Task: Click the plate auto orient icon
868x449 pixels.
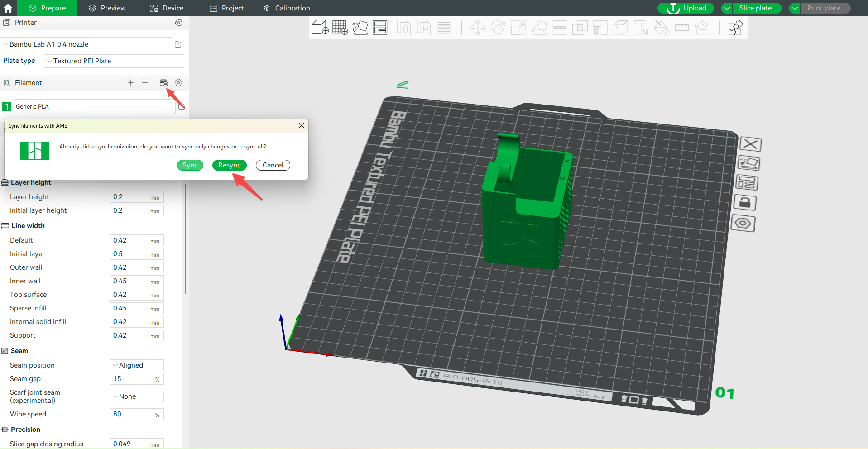Action: [749, 163]
